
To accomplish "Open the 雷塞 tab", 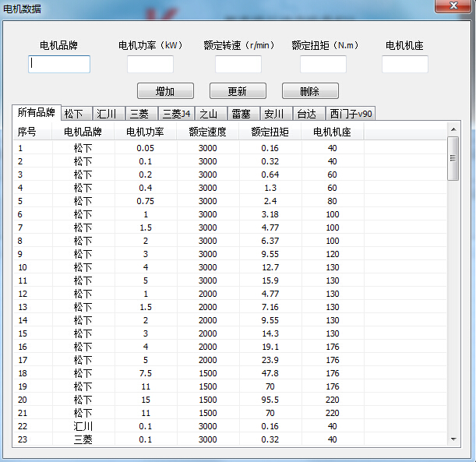I will click(244, 114).
